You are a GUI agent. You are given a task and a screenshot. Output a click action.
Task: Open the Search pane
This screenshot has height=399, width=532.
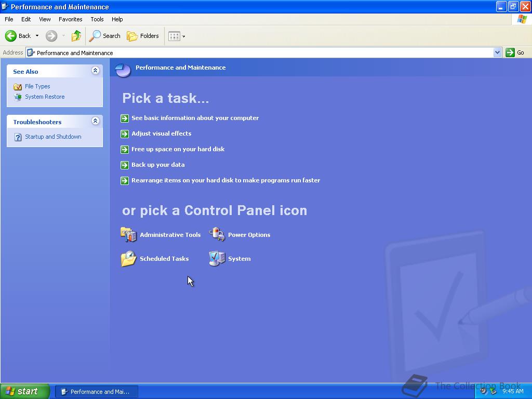[x=104, y=36]
